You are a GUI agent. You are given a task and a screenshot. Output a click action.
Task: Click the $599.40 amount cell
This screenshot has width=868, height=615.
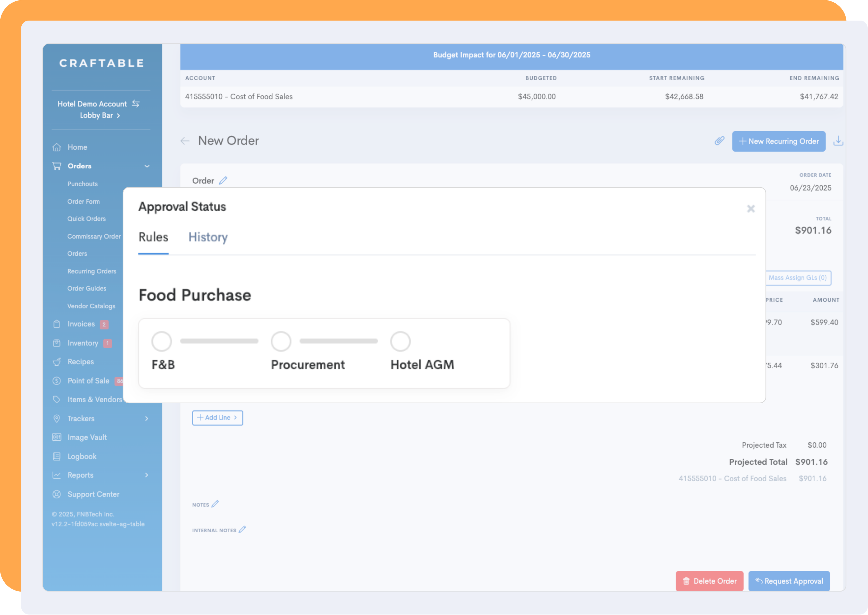[x=824, y=322]
